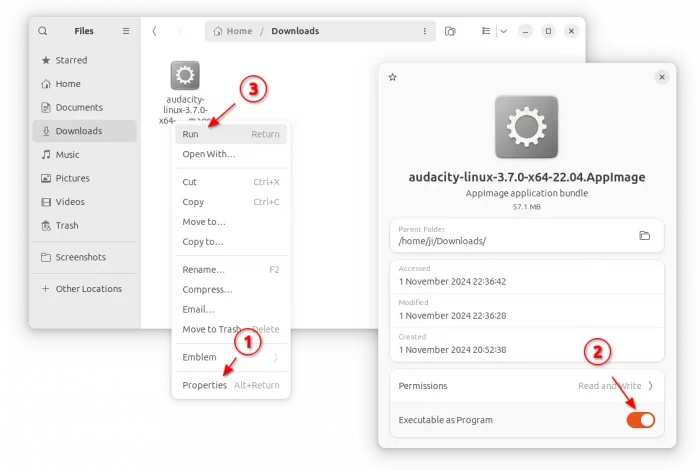Image resolution: width=700 pixels, height=471 pixels.
Task: Click the Created date 1 November 2024 20:52:38
Action: pyautogui.click(x=452, y=350)
